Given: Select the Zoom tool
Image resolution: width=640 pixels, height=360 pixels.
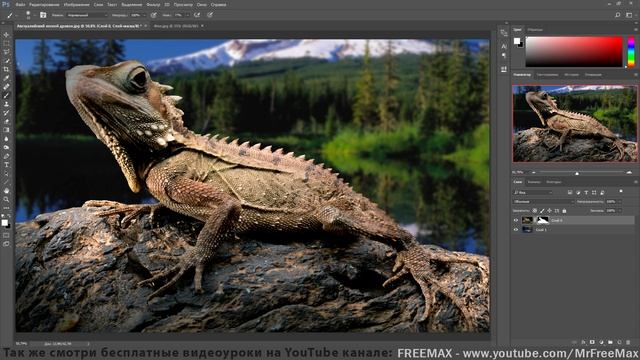Looking at the screenshot, I should 6,199.
